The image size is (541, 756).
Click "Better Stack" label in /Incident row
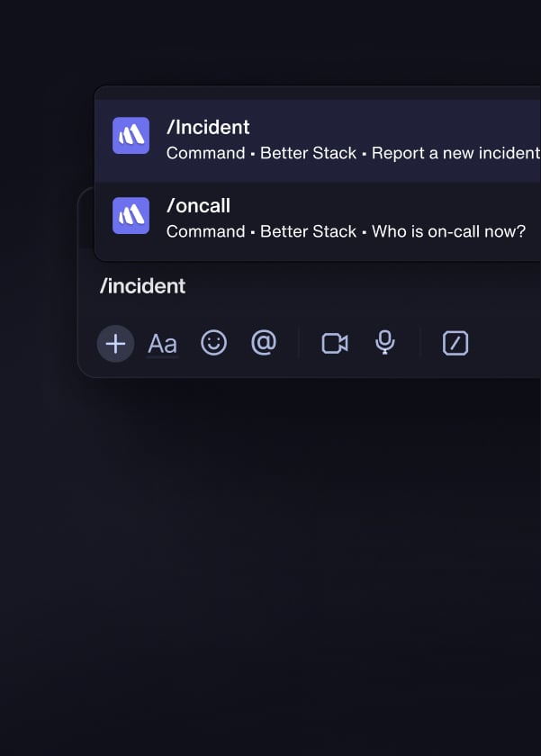pyautogui.click(x=308, y=153)
